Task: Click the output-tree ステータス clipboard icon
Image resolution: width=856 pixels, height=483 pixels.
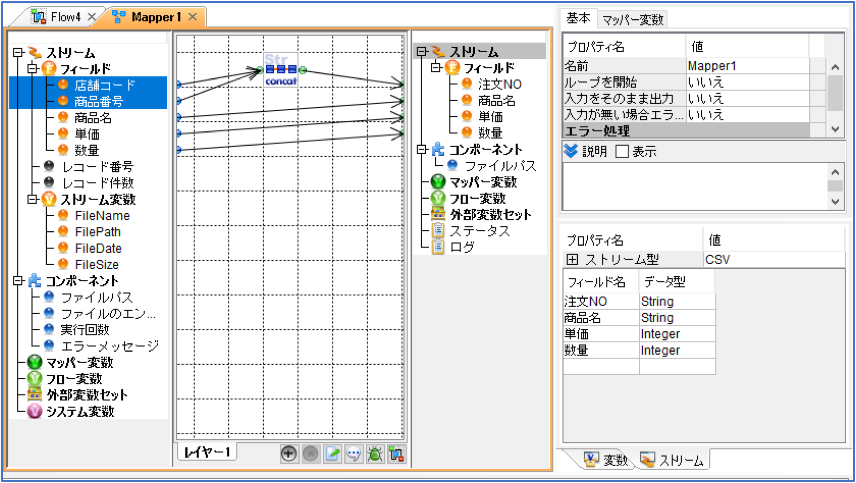Action: (438, 230)
